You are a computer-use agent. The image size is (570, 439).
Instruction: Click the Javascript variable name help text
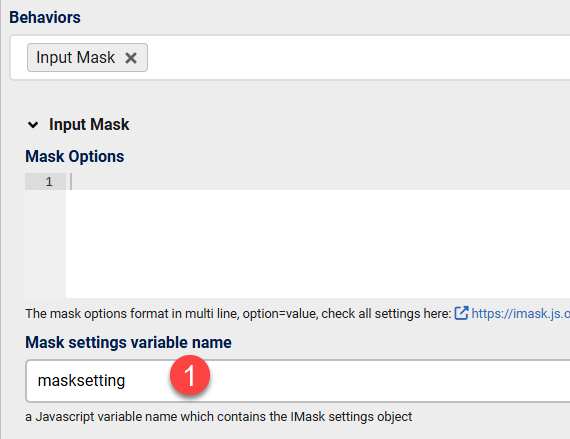(x=218, y=416)
